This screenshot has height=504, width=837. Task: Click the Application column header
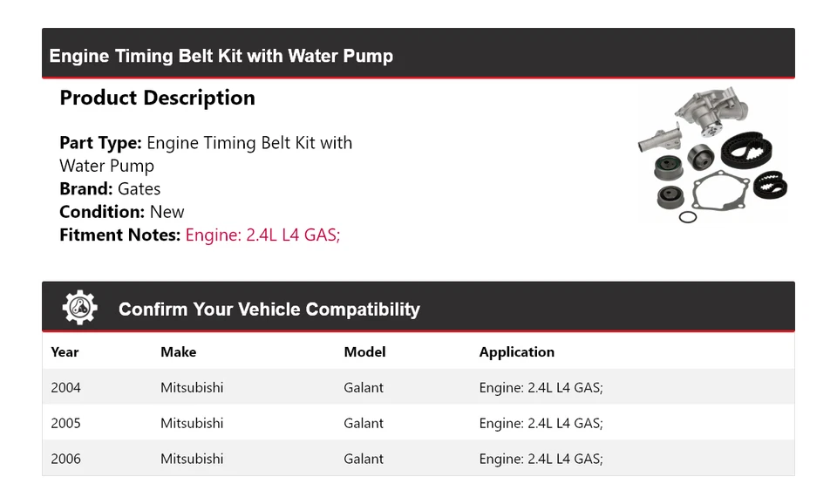coord(516,352)
